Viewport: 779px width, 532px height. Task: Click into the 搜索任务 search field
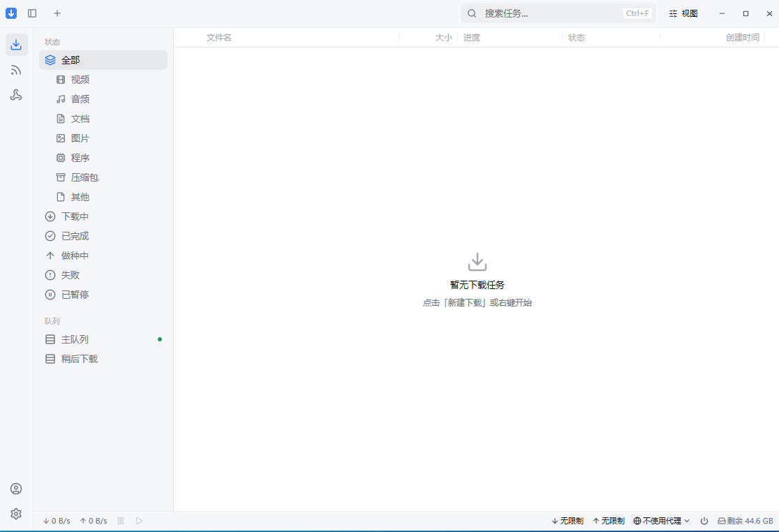558,13
